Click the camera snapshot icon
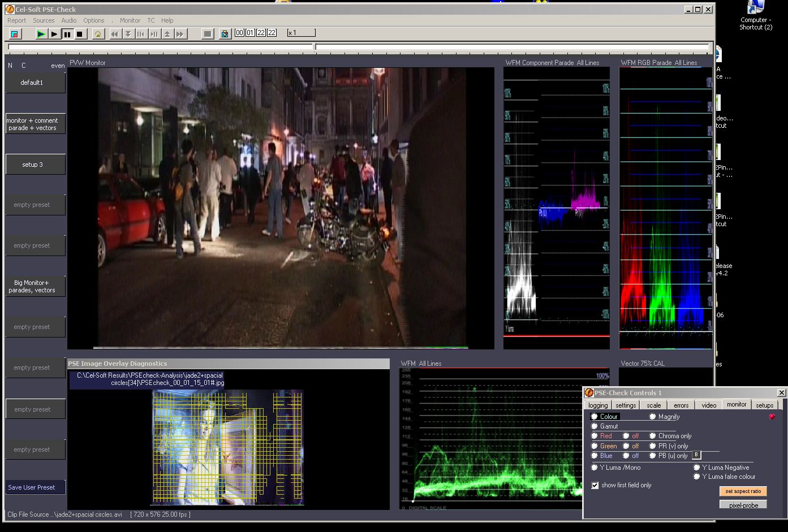 point(225,34)
